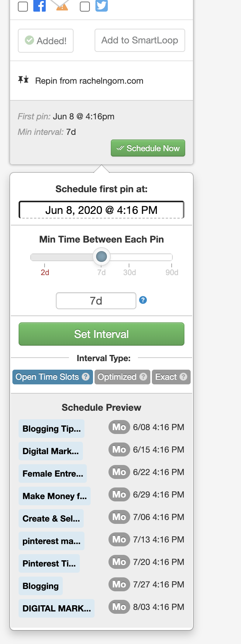This screenshot has width=241, height=644.
Task: Set the pin interval slider to 2d
Action: (45, 257)
